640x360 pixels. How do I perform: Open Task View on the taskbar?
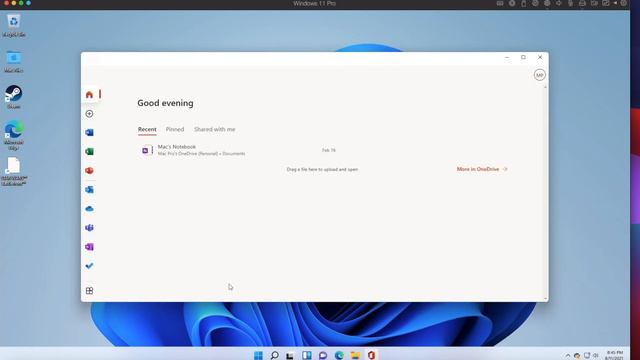tap(290, 355)
